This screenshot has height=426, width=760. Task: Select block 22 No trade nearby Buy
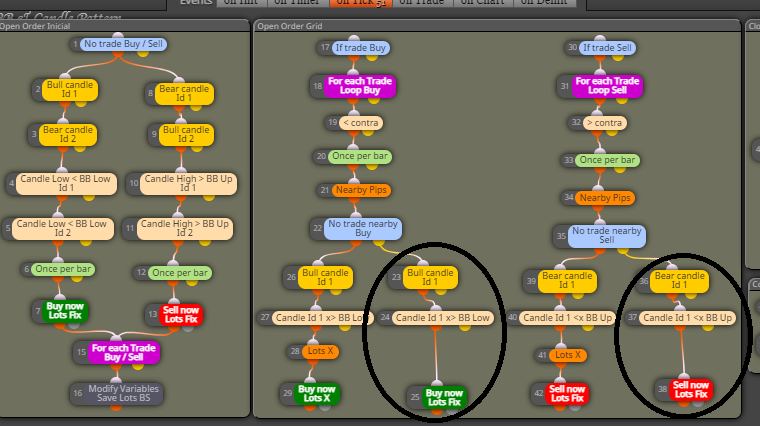(363, 228)
